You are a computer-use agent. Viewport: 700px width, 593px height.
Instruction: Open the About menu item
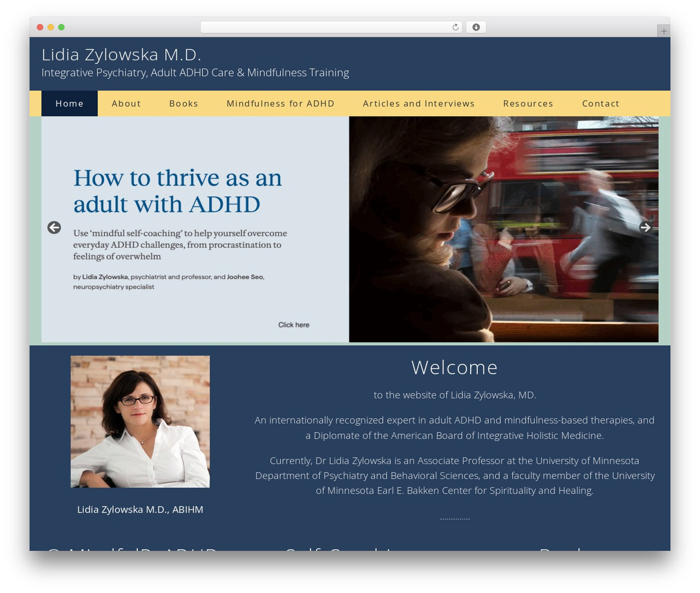[x=126, y=103]
